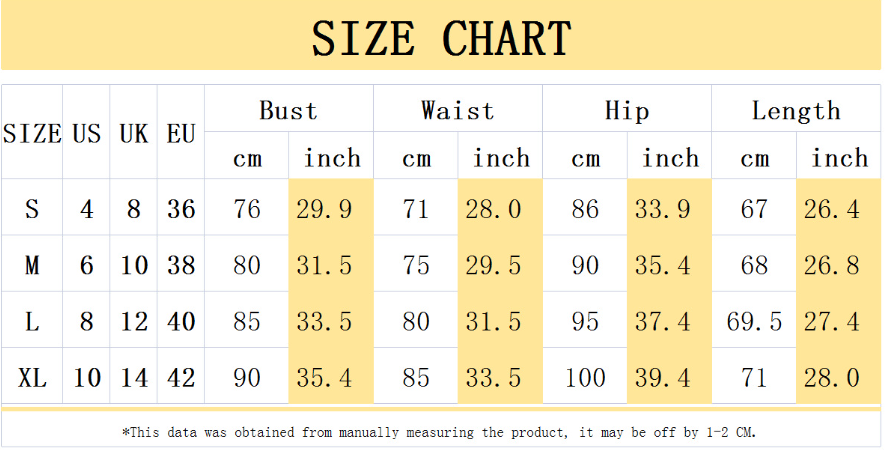The image size is (888, 450).
Task: Select the Hip column header
Action: tap(627, 109)
